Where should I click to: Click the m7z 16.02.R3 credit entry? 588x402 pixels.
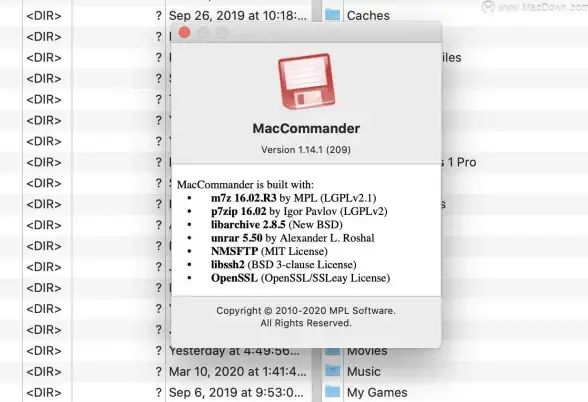293,198
